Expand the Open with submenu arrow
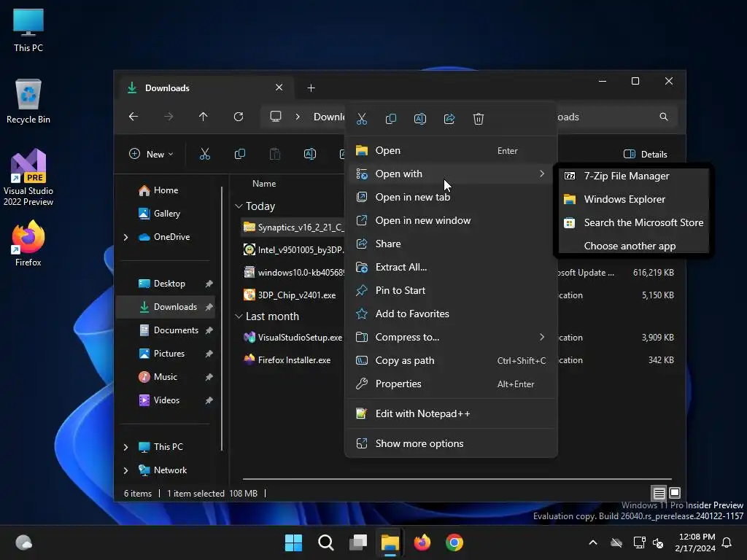The width and height of the screenshot is (747, 560). click(x=542, y=174)
